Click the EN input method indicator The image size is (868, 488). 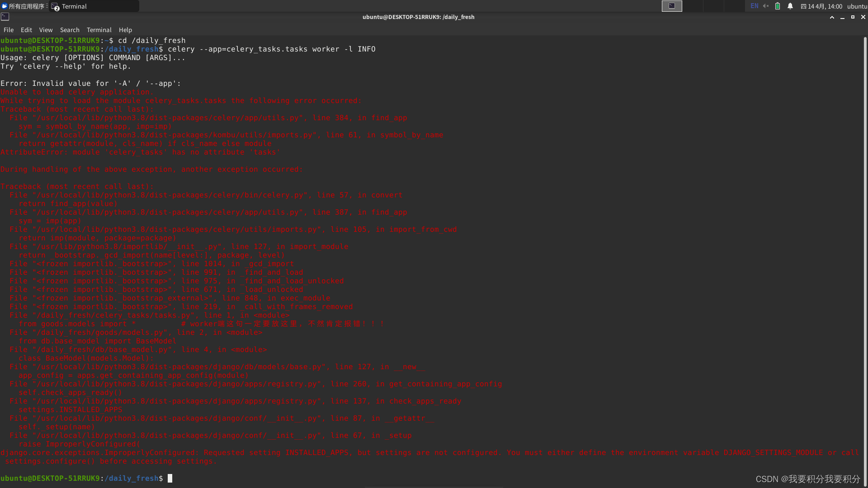754,6
